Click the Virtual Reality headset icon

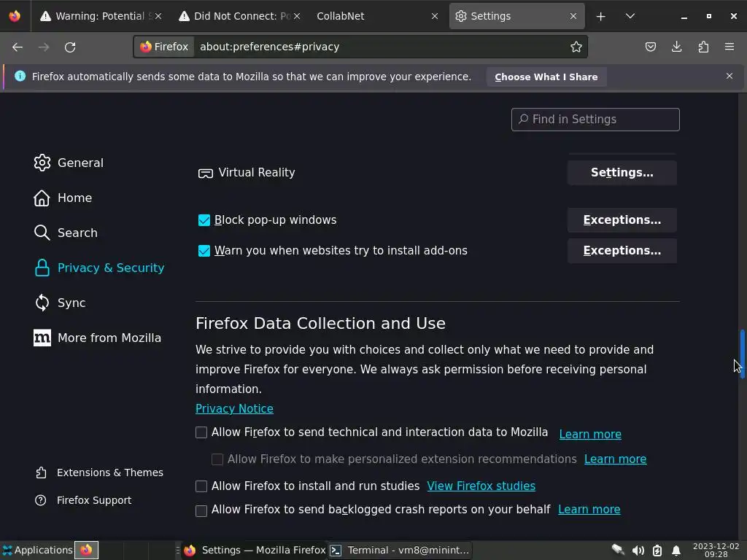pos(205,173)
